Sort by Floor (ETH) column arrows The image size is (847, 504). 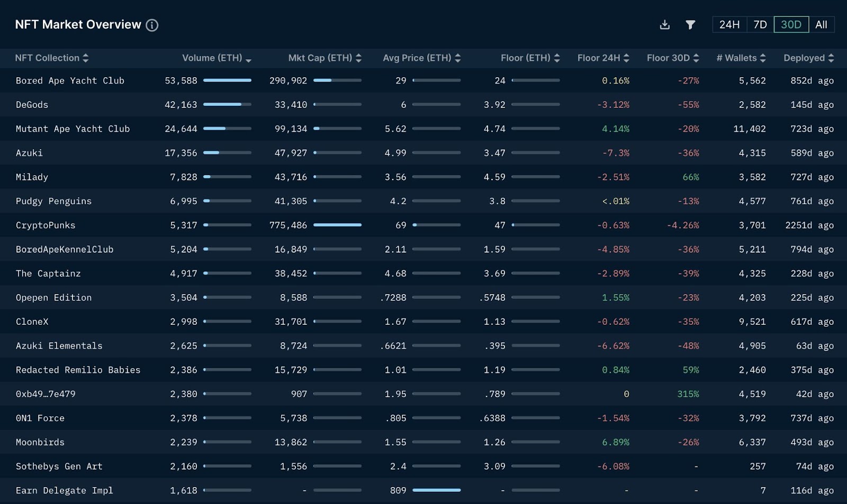tap(557, 58)
